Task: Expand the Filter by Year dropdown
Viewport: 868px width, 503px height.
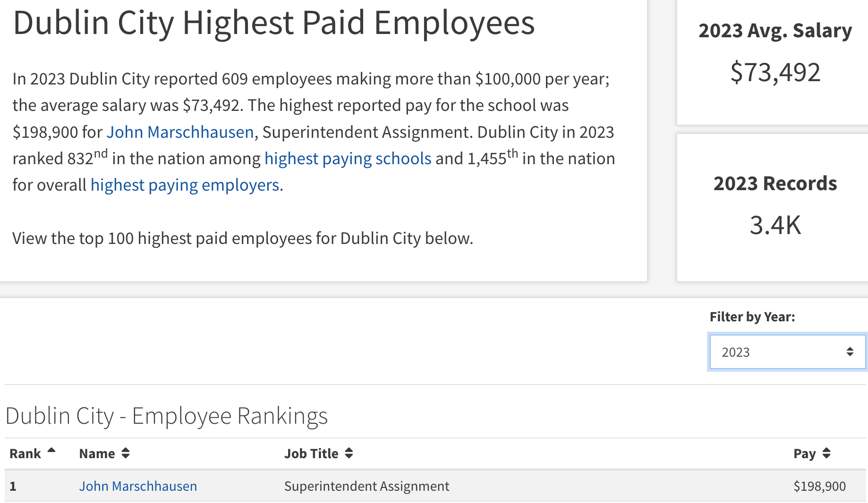Action: coord(787,352)
